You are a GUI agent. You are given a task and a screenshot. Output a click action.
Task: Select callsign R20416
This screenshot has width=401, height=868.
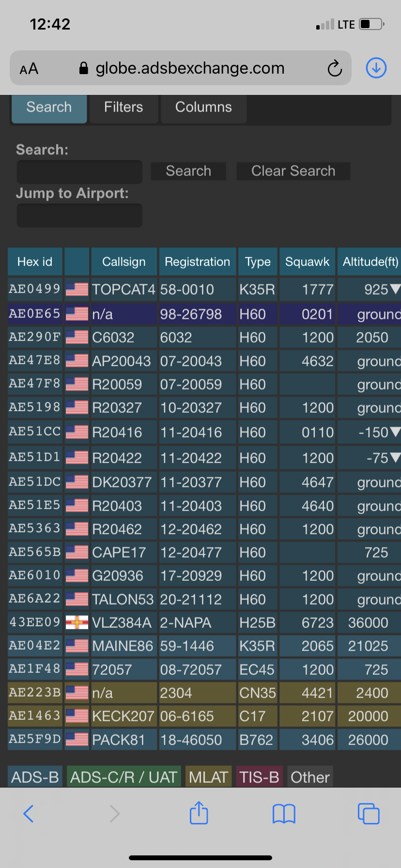[117, 432]
